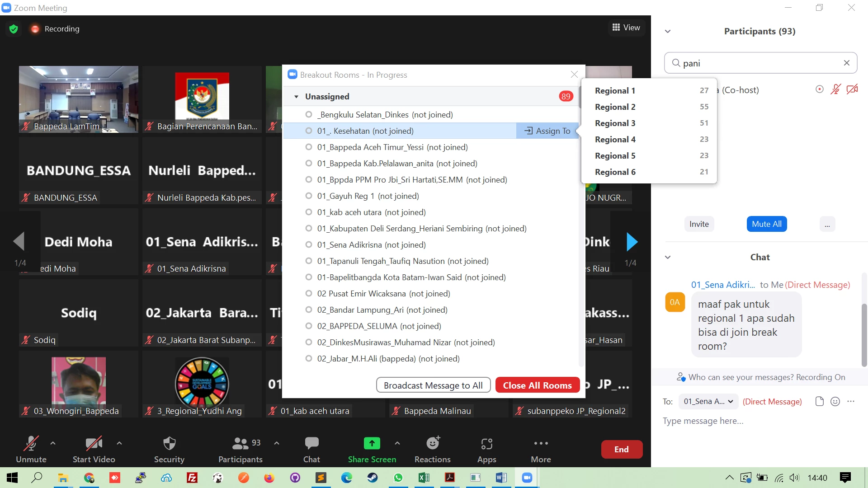The height and width of the screenshot is (488, 868).
Task: Choose Regional 3 from Assign To menu
Action: click(x=615, y=123)
